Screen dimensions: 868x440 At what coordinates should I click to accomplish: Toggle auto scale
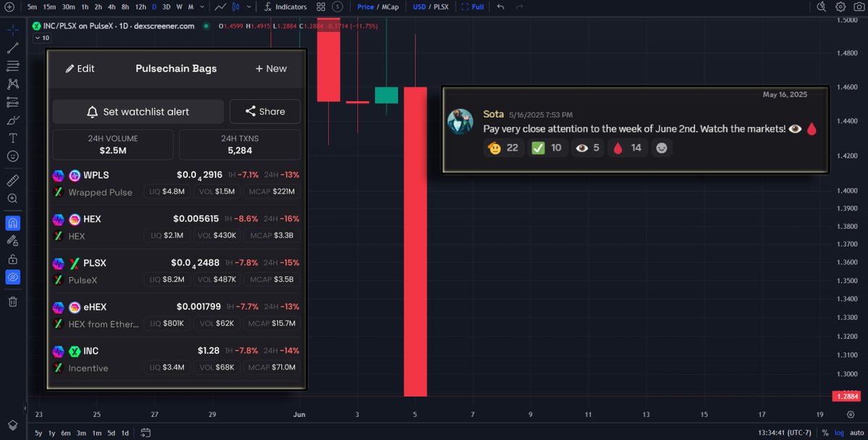(856, 433)
